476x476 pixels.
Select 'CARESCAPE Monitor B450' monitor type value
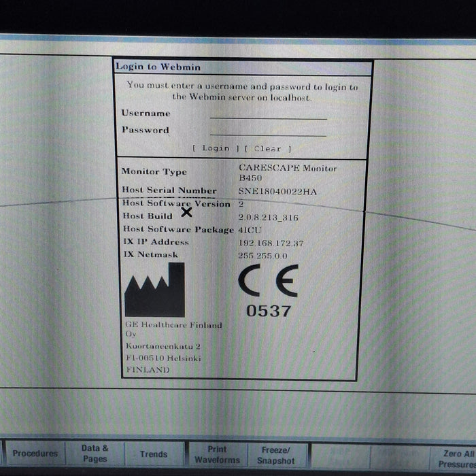(288, 173)
